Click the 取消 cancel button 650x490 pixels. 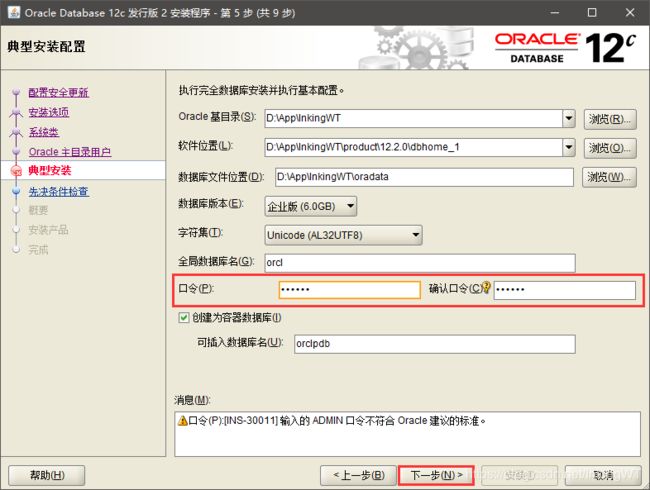pyautogui.click(x=603, y=475)
